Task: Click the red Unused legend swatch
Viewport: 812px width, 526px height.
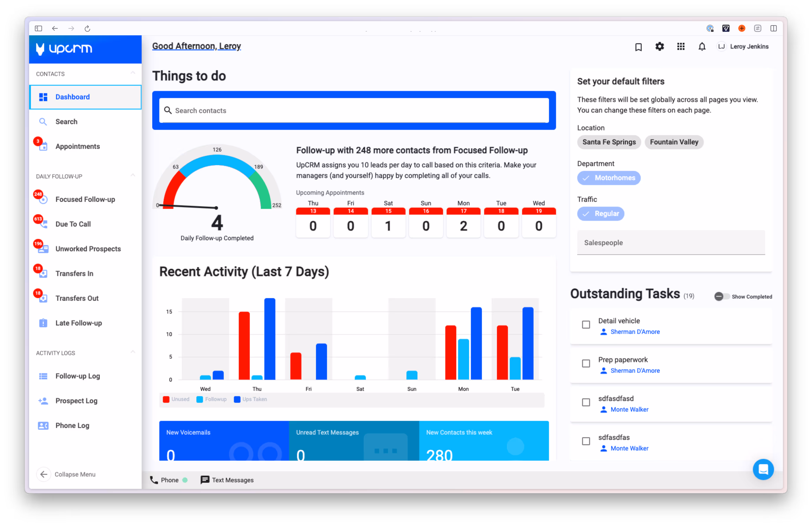Action: click(x=166, y=399)
